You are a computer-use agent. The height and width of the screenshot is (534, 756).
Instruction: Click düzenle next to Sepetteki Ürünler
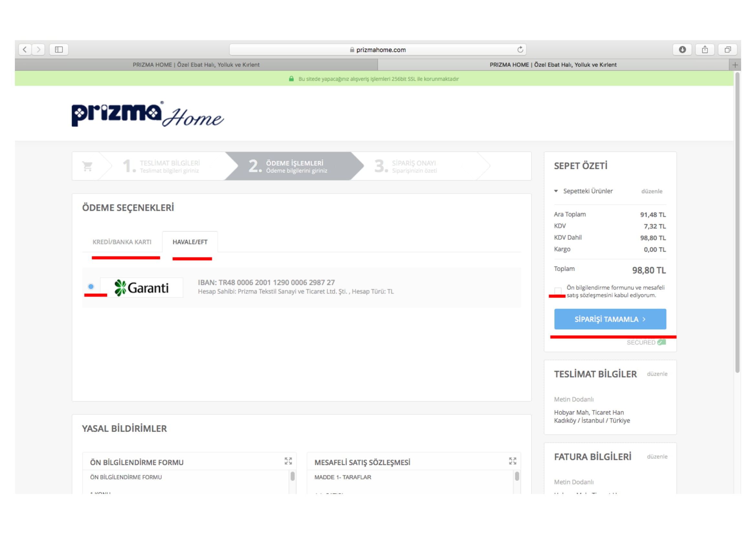click(x=652, y=192)
